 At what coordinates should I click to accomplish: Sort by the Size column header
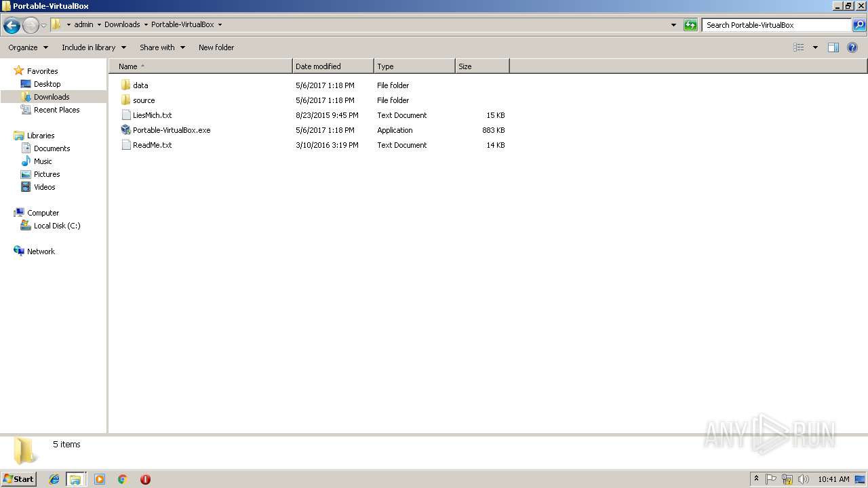point(482,66)
